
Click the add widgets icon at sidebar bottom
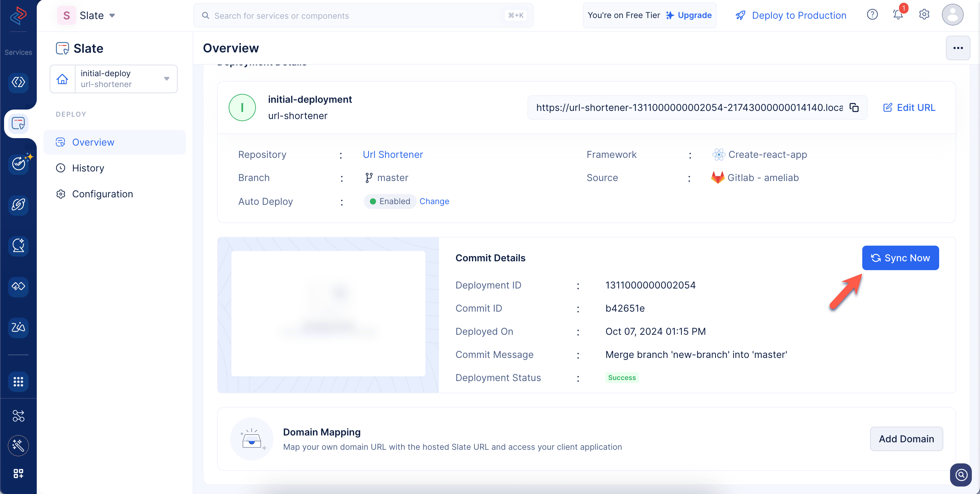coord(18,474)
